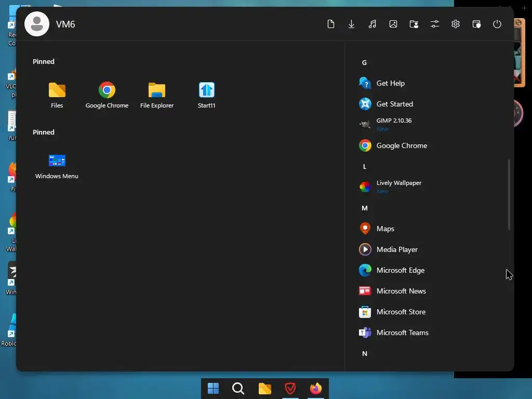Click the app list scrollbar thumb
The image size is (532, 399).
click(509, 194)
